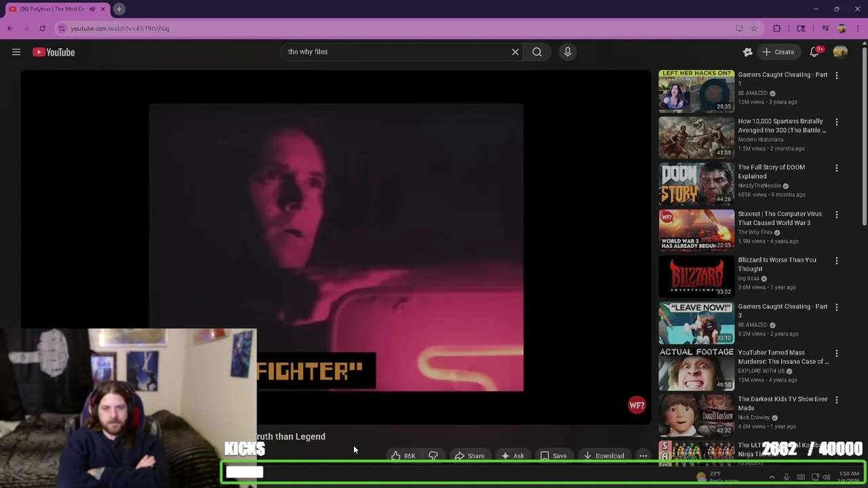Viewport: 868px width, 488px height.
Task: Open options for Darkest Kids TV Show
Action: click(x=837, y=400)
